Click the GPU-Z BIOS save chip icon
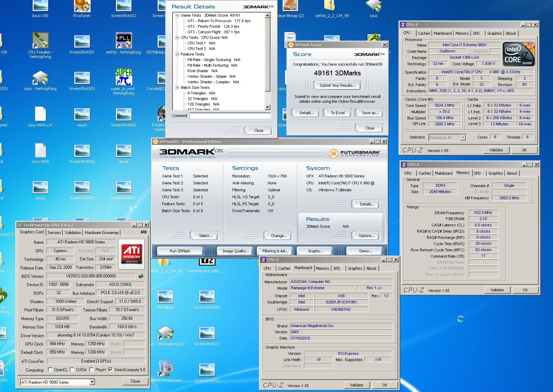The image size is (553, 392). point(141,276)
